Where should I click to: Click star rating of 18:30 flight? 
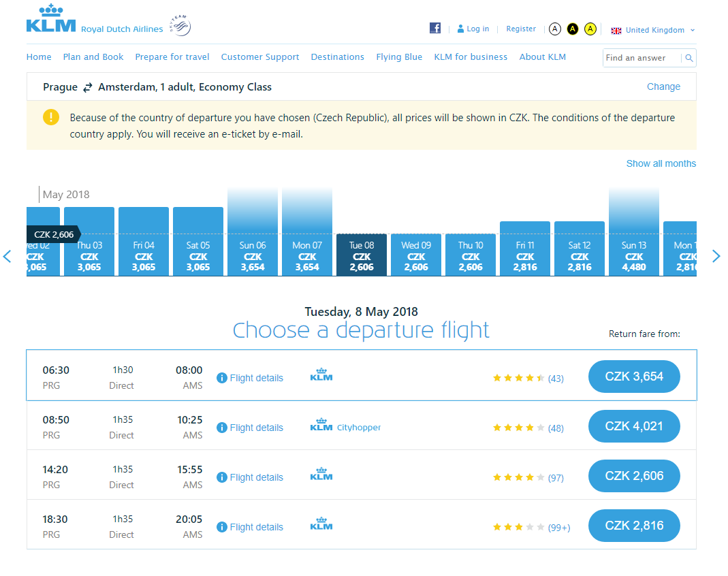click(x=519, y=527)
